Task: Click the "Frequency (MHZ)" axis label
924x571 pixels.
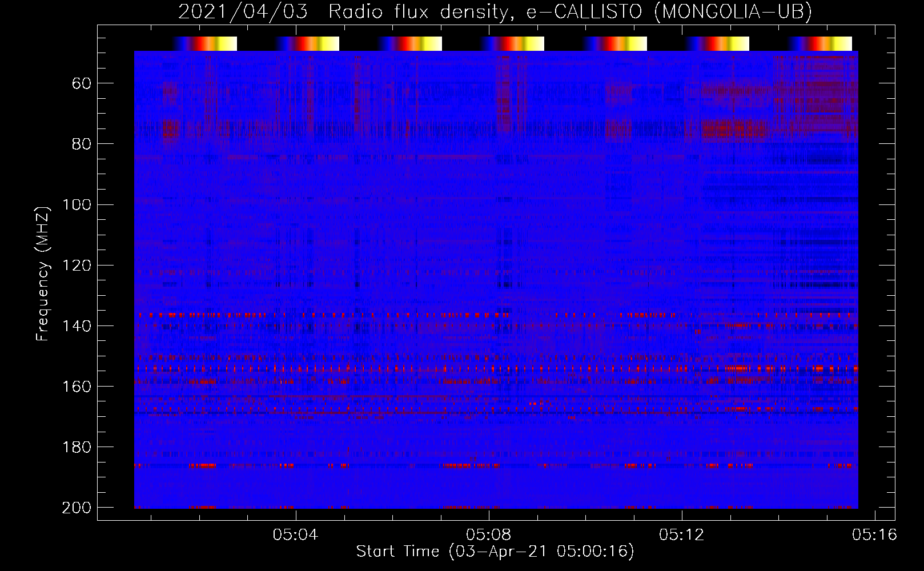Action: 43,274
